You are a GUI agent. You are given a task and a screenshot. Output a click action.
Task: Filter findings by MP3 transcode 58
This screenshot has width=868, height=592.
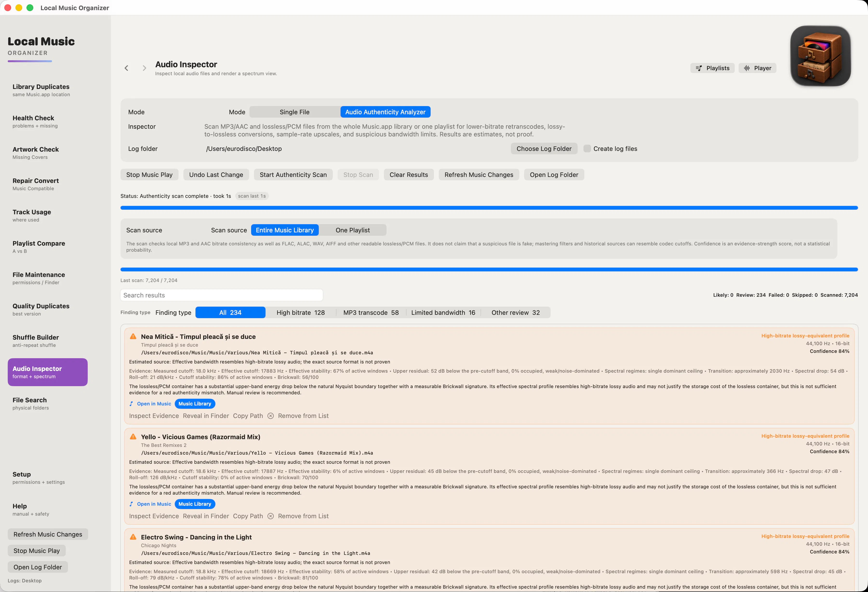[x=371, y=313]
